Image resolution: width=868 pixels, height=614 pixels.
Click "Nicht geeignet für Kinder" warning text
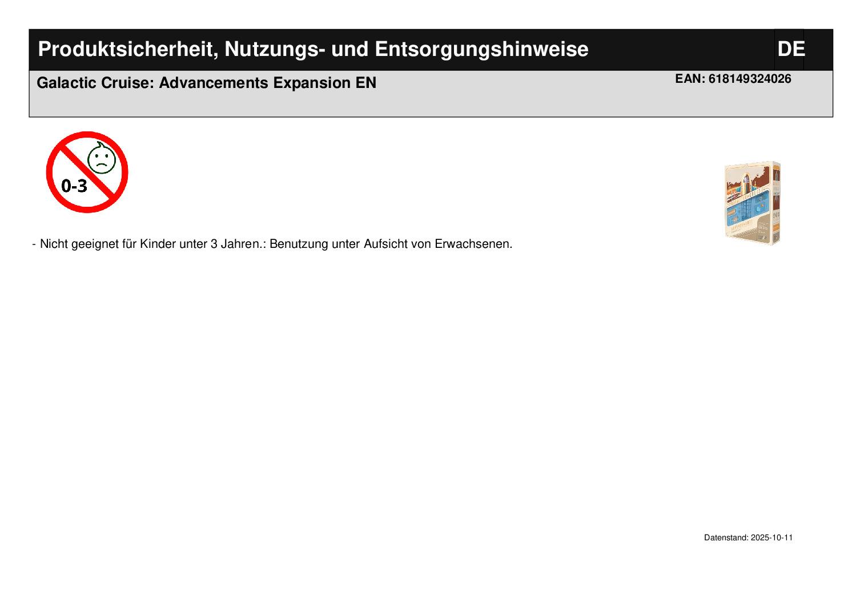tap(108, 244)
